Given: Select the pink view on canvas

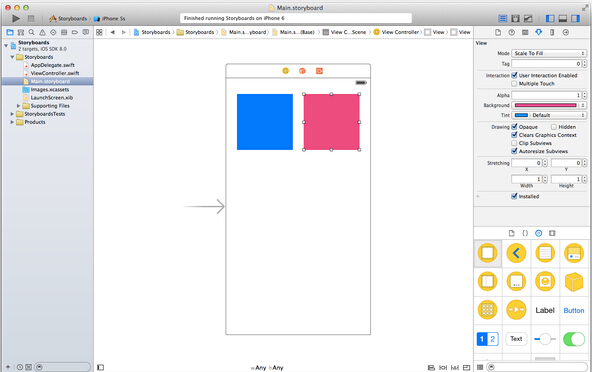Looking at the screenshot, I should [x=331, y=122].
